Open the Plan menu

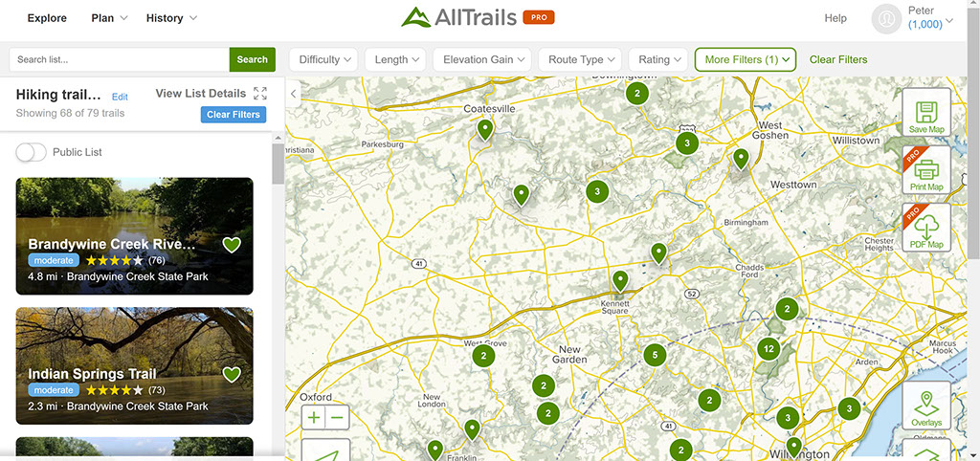tap(109, 18)
